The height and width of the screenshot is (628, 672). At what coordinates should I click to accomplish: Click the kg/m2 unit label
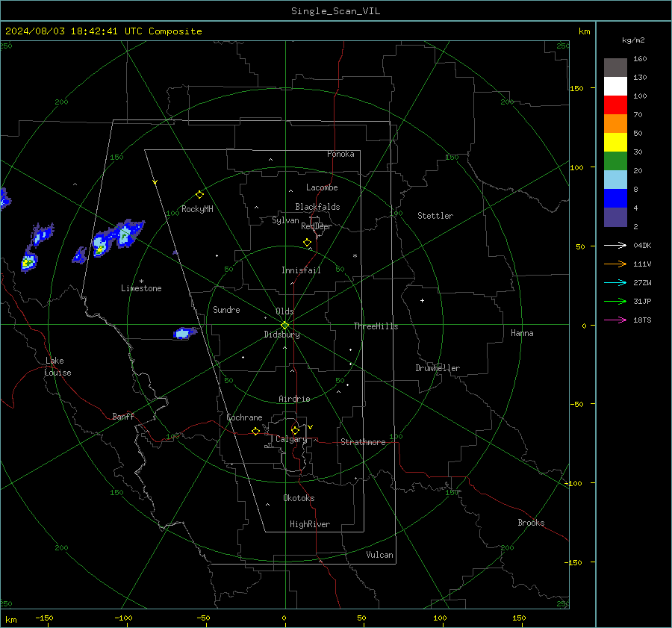[x=633, y=40]
